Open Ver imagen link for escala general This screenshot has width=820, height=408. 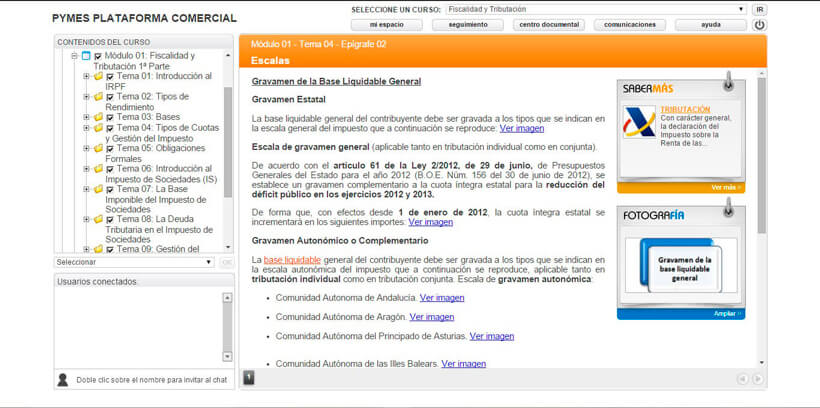[x=521, y=128]
